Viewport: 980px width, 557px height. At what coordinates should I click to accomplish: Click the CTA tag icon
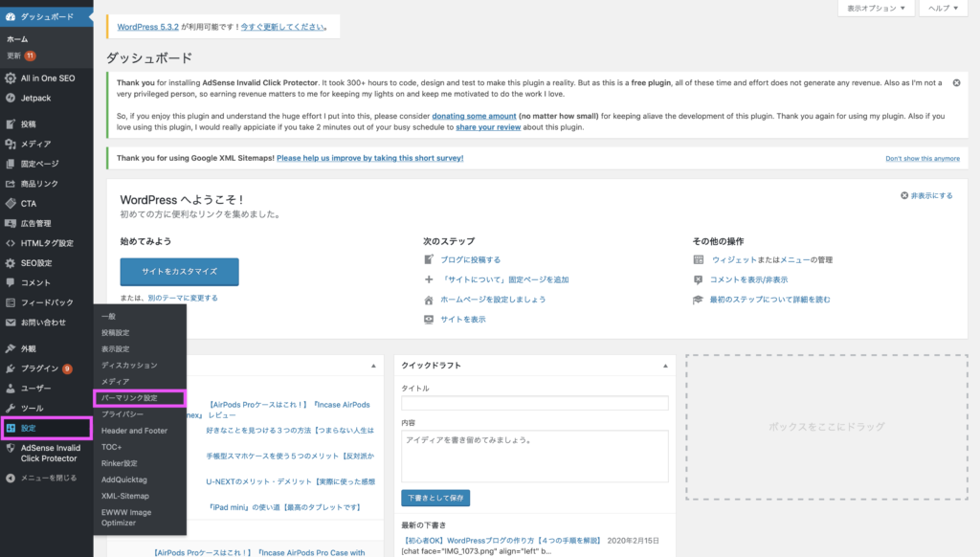[10, 203]
